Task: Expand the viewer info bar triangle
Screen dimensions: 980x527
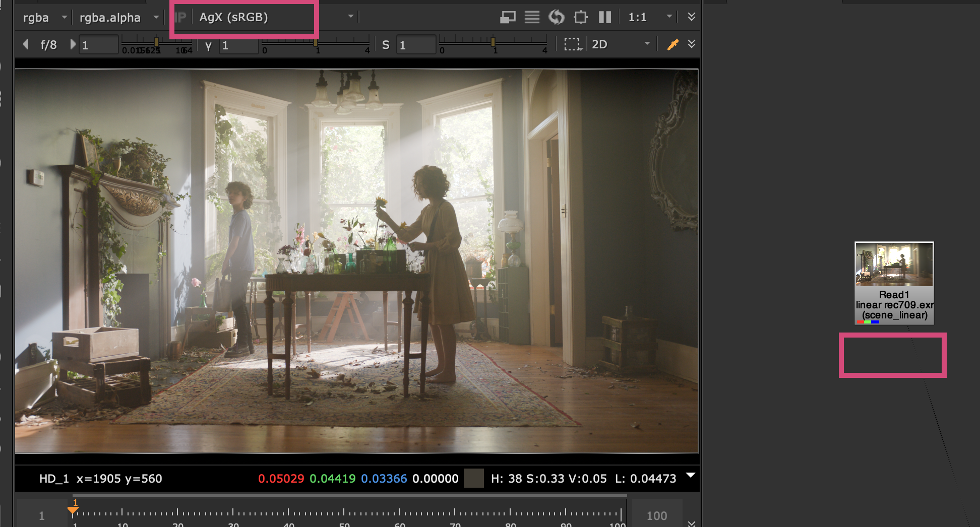Action: [691, 475]
